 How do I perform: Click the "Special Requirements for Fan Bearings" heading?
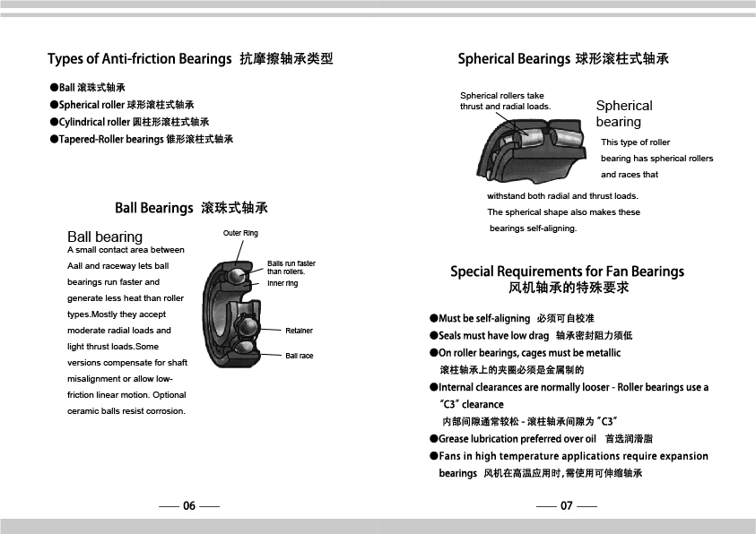pyautogui.click(x=567, y=271)
